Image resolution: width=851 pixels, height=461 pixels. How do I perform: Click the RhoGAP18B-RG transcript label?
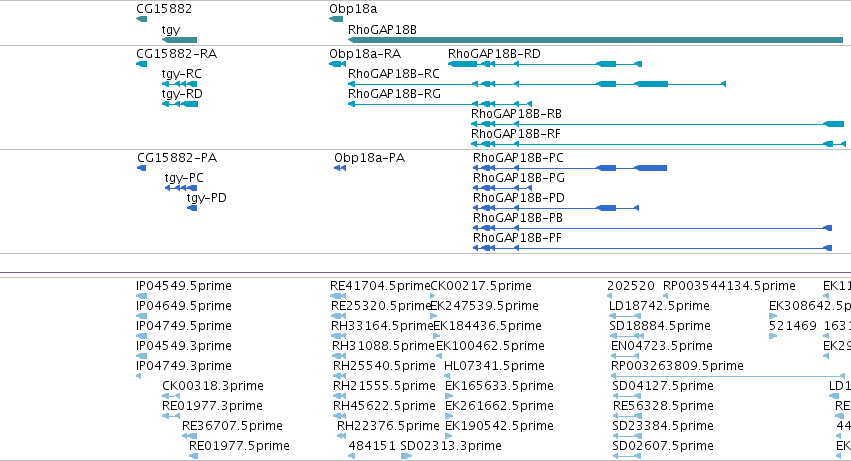click(394, 93)
